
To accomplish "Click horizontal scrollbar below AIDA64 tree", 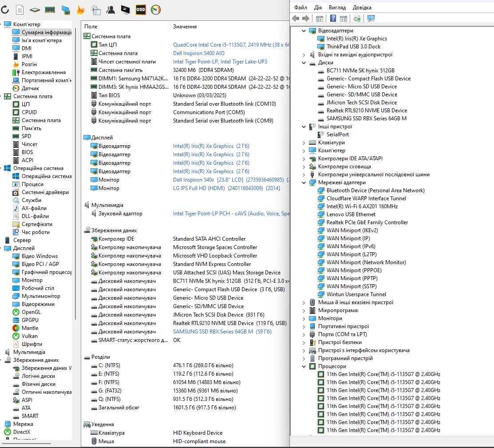I will [27, 444].
